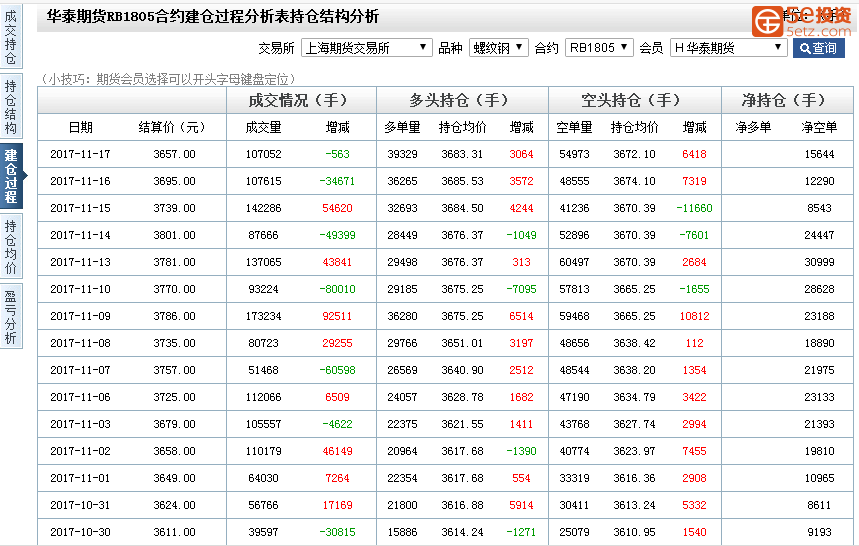The image size is (859, 546).
Task: Click volume change -80010
Action: (337, 289)
